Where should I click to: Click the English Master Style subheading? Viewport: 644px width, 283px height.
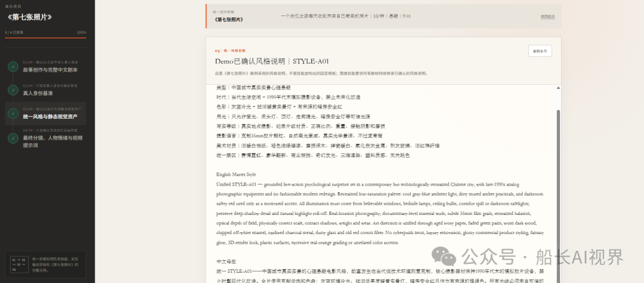[x=236, y=174]
